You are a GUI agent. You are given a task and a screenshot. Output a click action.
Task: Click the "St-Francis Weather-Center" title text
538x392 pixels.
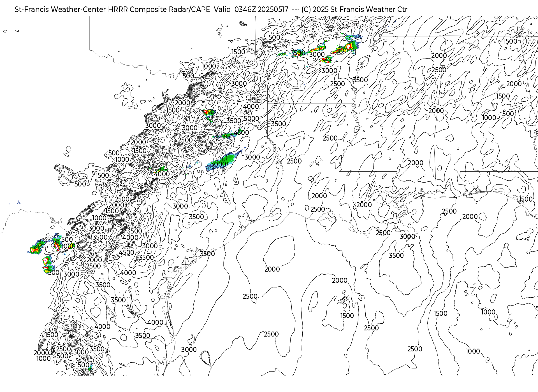pos(60,10)
